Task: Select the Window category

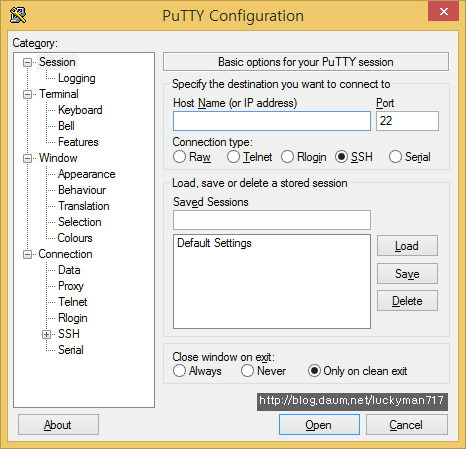Action: pyautogui.click(x=58, y=158)
